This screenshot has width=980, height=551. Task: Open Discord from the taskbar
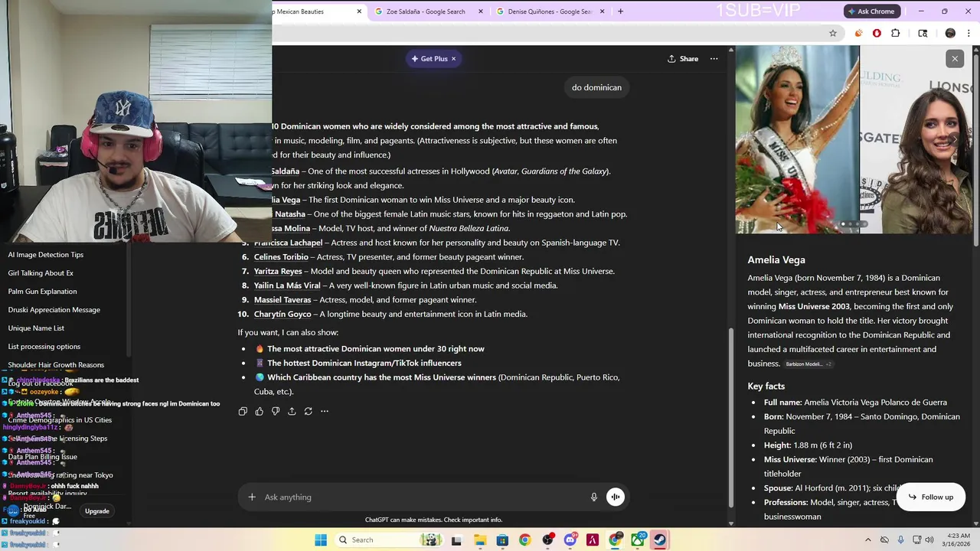click(x=570, y=540)
